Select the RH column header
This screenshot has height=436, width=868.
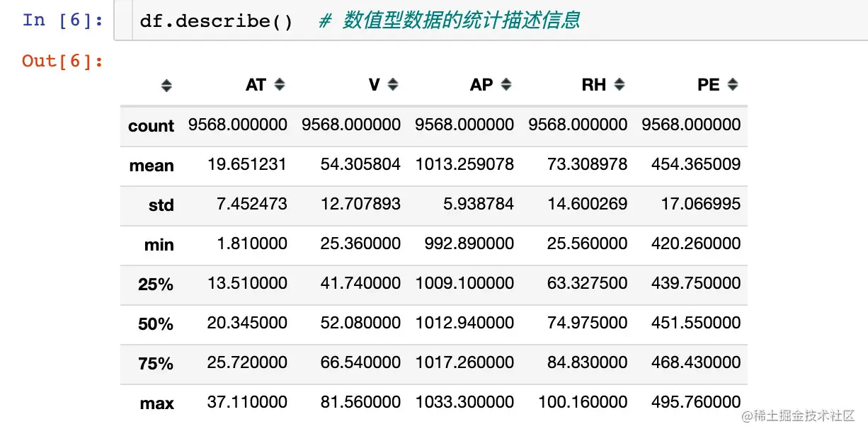594,85
